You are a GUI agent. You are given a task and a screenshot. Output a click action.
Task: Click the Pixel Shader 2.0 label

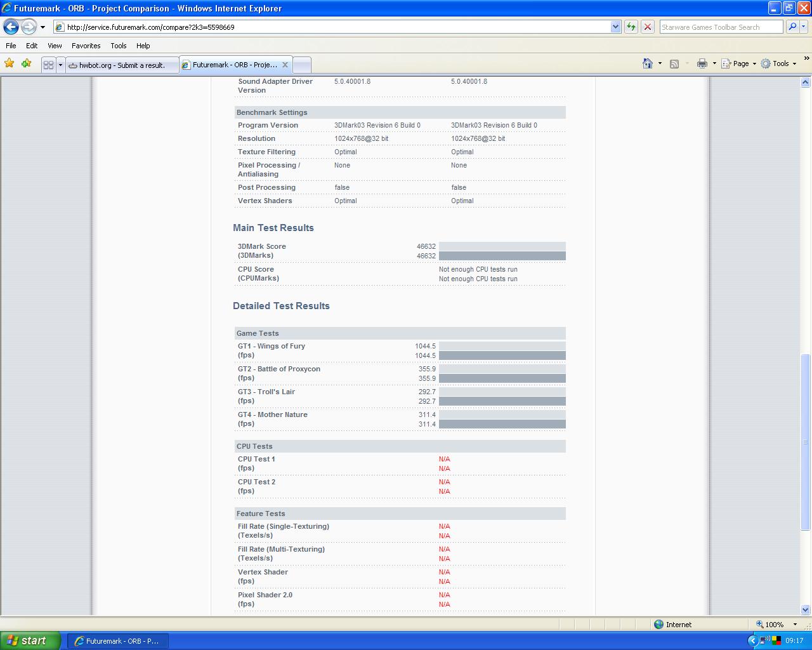tap(265, 595)
